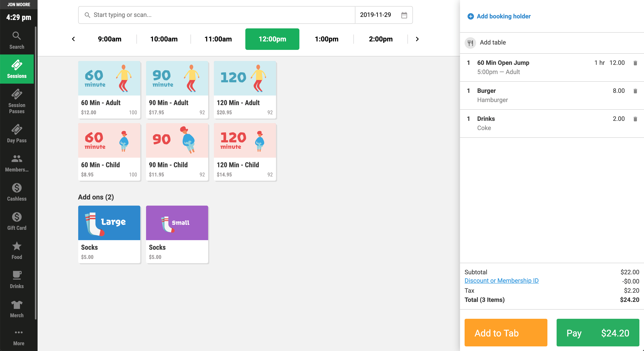Open the Day Pass section
644x351 pixels.
tap(16, 133)
